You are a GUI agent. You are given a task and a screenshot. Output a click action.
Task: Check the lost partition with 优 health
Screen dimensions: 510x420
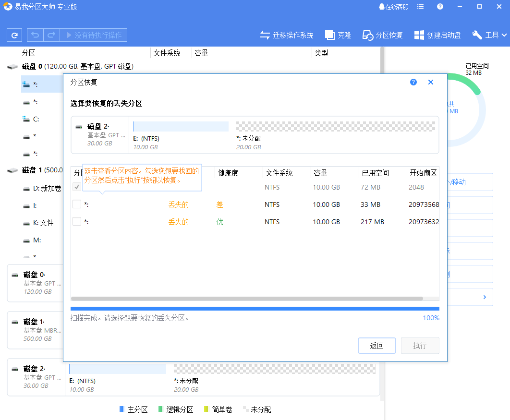(x=77, y=221)
